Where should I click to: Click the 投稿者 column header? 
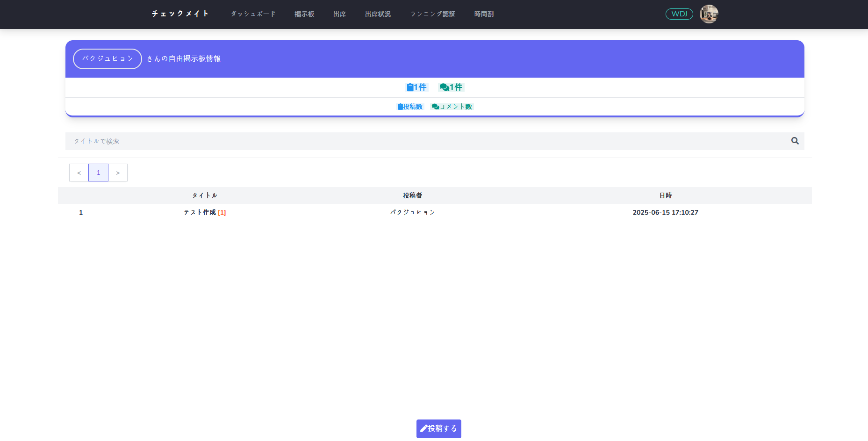pyautogui.click(x=412, y=195)
